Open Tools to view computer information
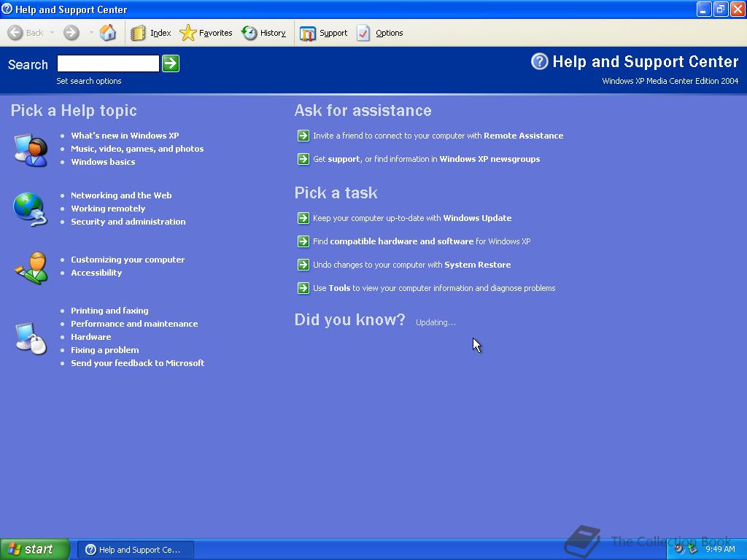Screen dimensions: 747x560 tap(434, 288)
